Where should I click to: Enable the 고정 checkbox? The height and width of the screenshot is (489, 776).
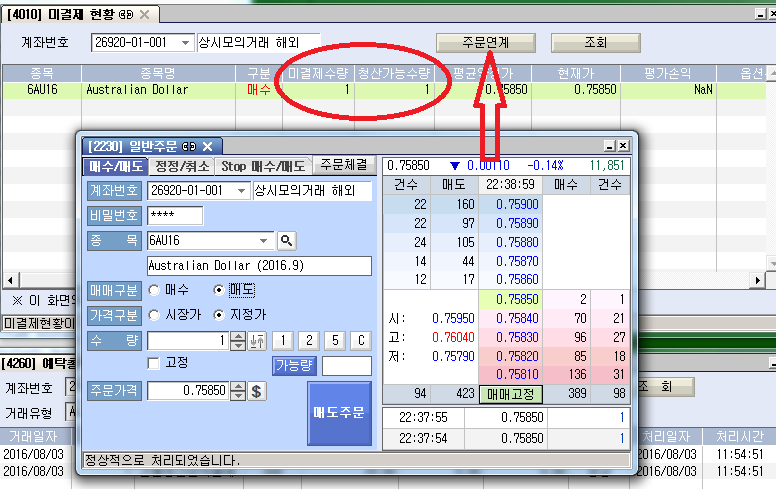(x=154, y=363)
